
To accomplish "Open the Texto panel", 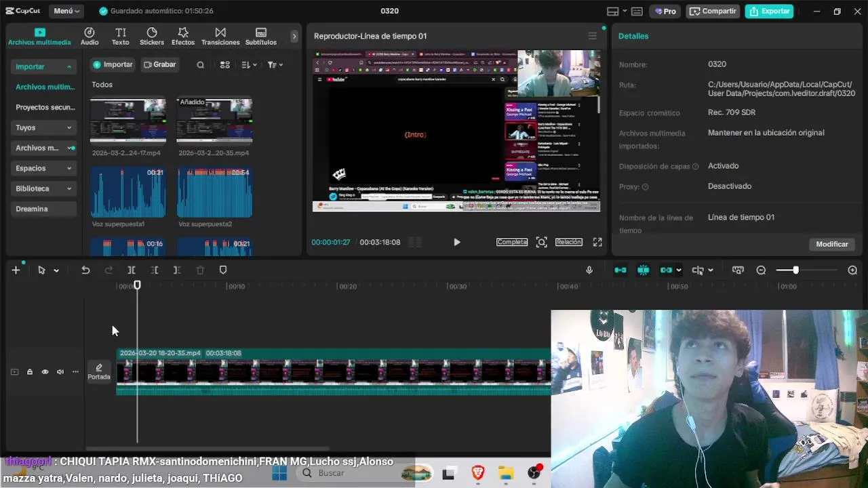I will (x=121, y=37).
